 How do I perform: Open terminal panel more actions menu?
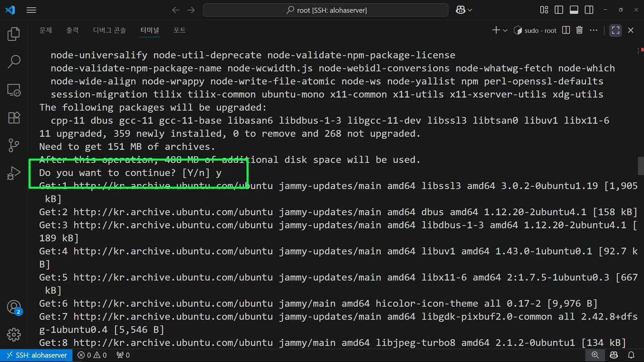coord(594,30)
